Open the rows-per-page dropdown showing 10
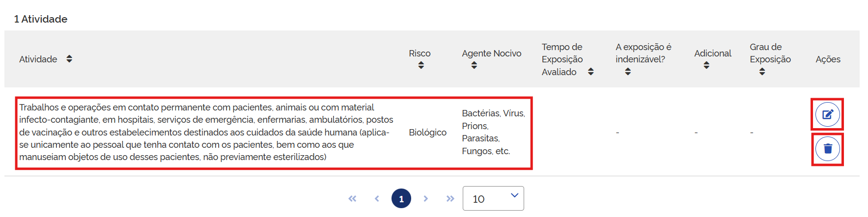Viewport: 868px width, 217px height. [x=493, y=198]
